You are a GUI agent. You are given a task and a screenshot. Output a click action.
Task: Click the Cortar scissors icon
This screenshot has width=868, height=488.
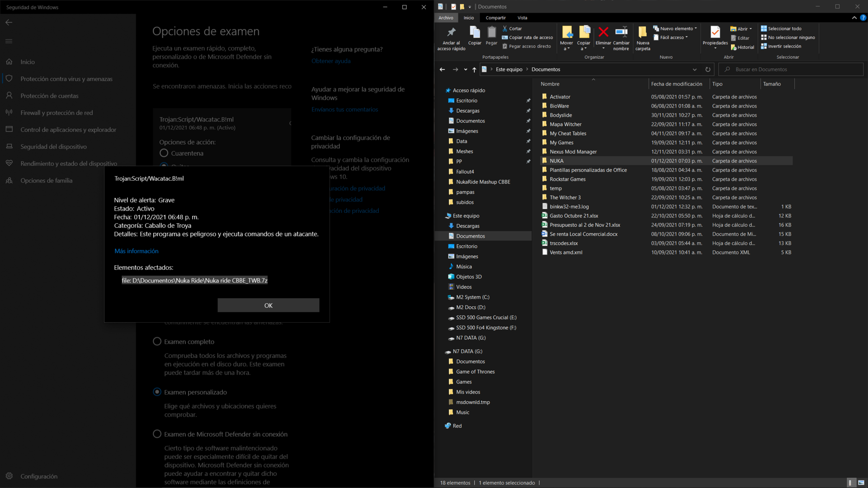click(x=505, y=28)
